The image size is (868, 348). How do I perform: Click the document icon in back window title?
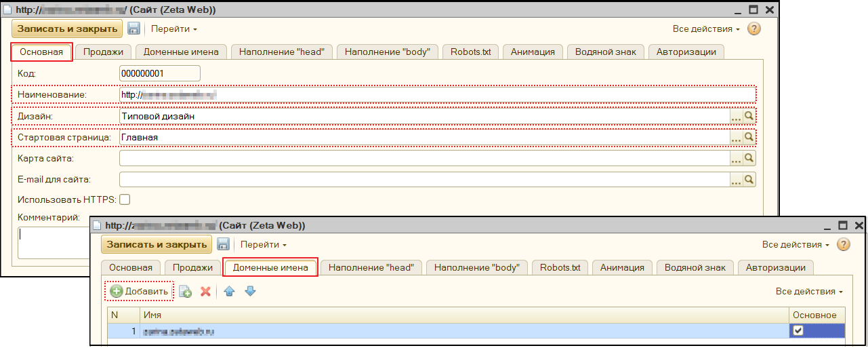[x=8, y=10]
